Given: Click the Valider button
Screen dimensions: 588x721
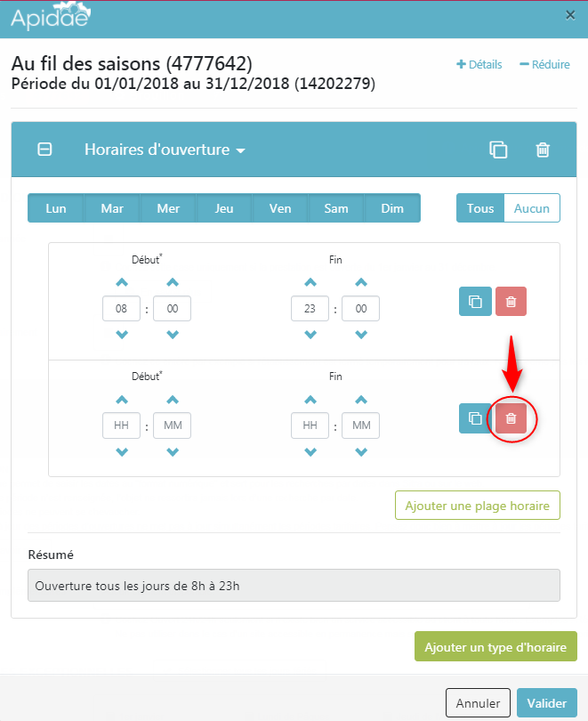Looking at the screenshot, I should [547, 703].
